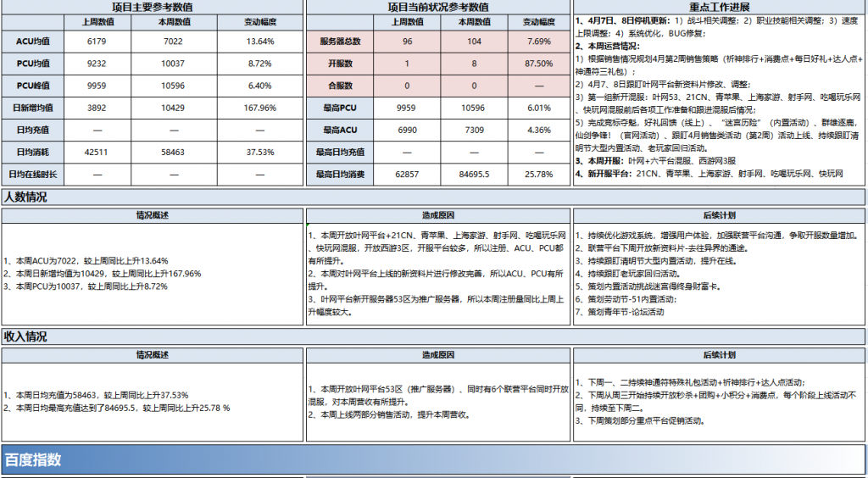Viewport: 868px width, 478px height.
Task: Select the 合服数 row label
Action: click(x=340, y=86)
